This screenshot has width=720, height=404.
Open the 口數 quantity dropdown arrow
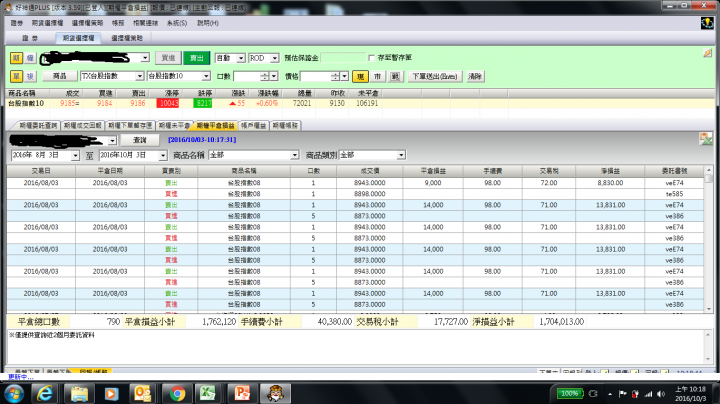(274, 76)
